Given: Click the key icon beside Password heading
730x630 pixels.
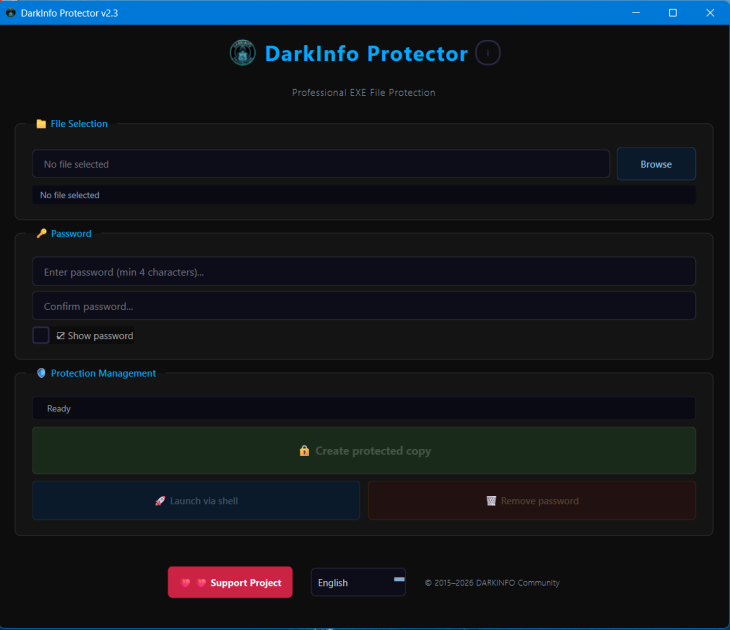Looking at the screenshot, I should [41, 233].
